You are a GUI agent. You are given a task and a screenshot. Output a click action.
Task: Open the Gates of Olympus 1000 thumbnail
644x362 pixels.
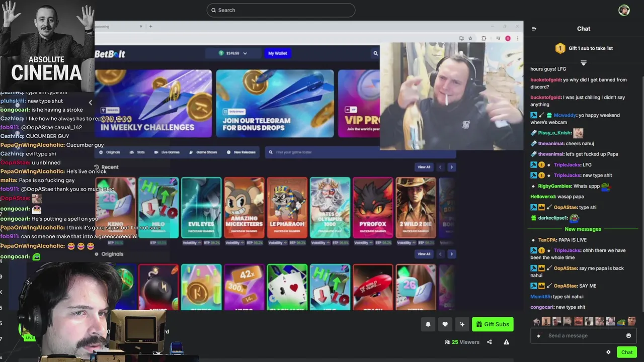click(330, 208)
